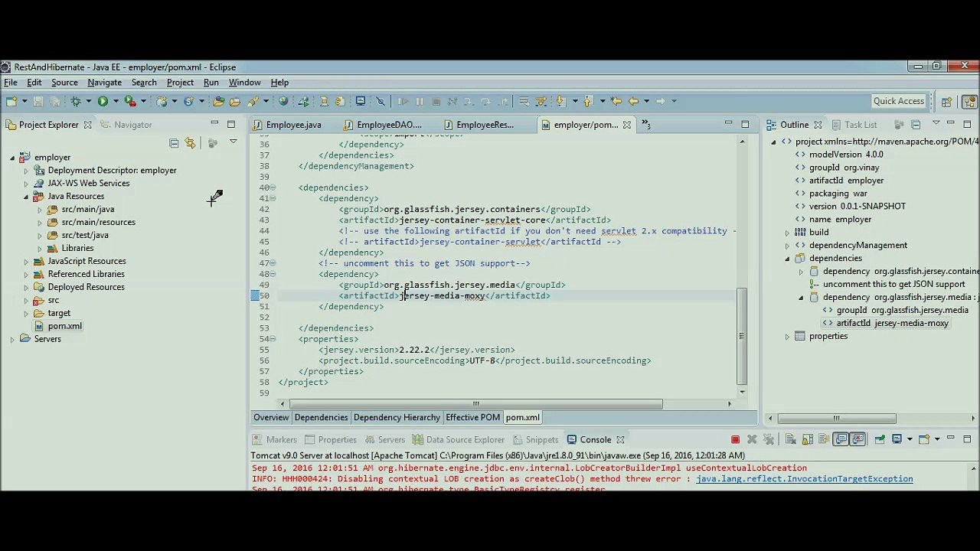
Task: Click the New file toolbar icon
Action: pos(11,101)
